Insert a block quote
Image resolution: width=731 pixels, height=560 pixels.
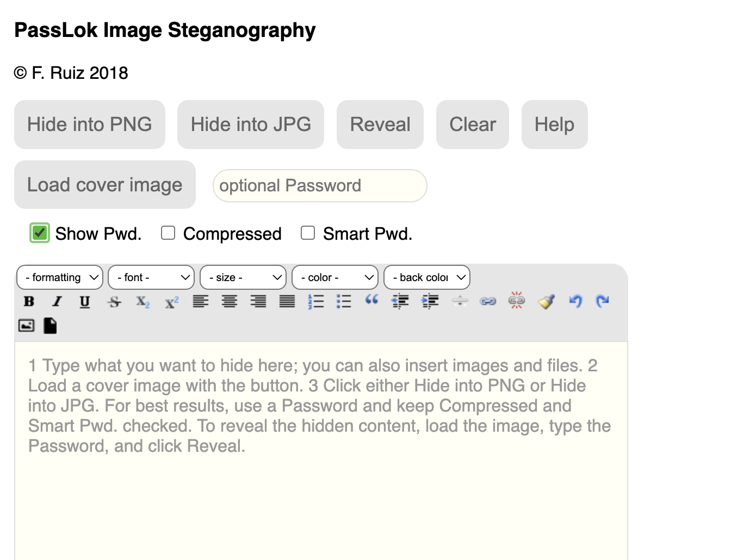pos(372,300)
